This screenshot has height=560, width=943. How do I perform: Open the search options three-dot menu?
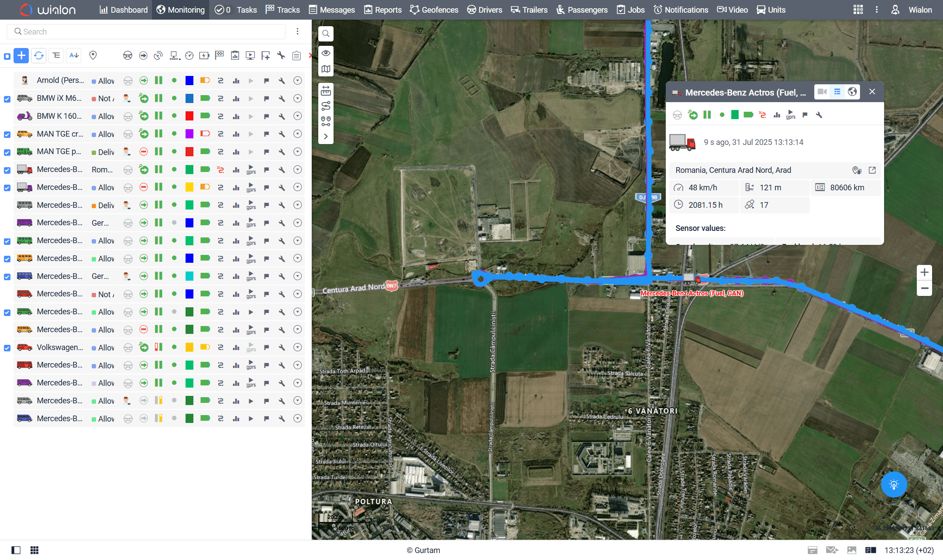pyautogui.click(x=298, y=31)
